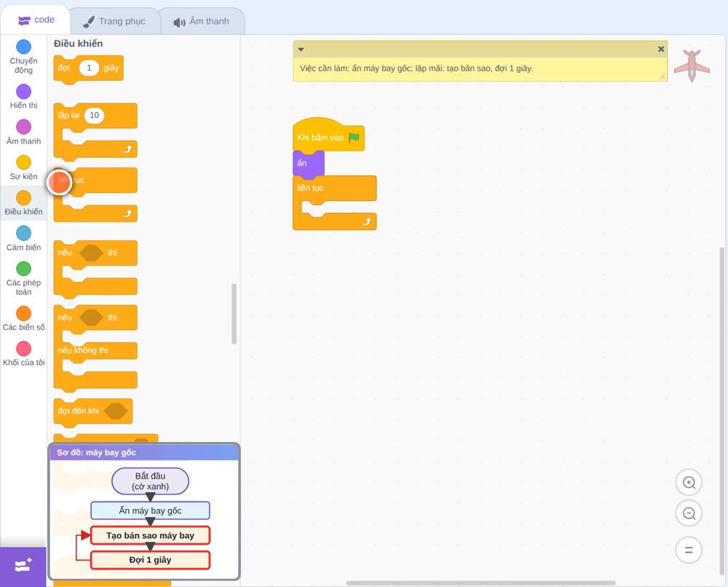Click the Đợi 1 giây flowchart step

click(x=150, y=560)
